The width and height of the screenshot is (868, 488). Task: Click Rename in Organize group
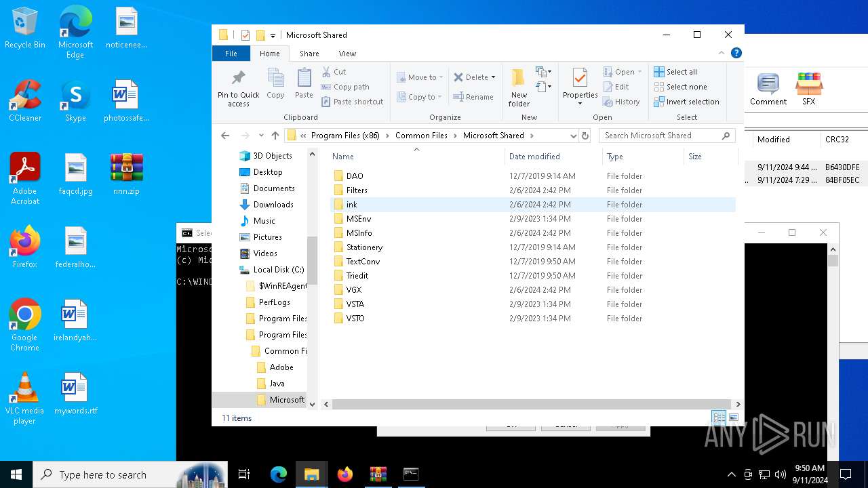(473, 97)
